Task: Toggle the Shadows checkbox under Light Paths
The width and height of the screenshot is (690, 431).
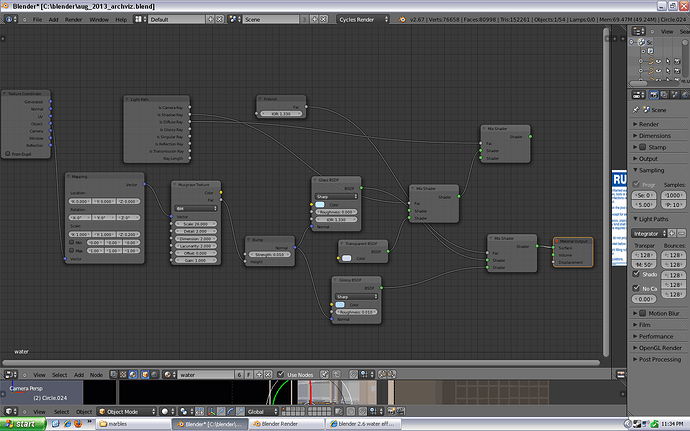Action: tap(636, 274)
